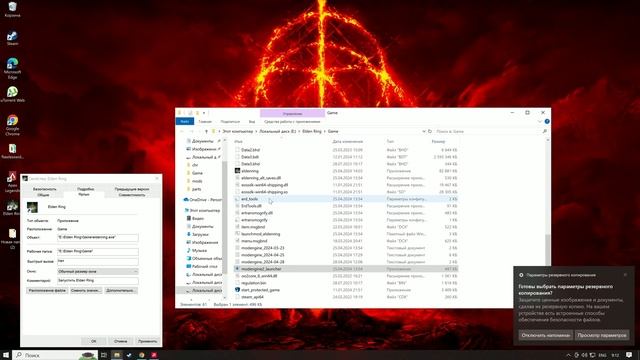Open Downloads in the navigation pane
Screen dimensions: 640x360
[x=200, y=235]
